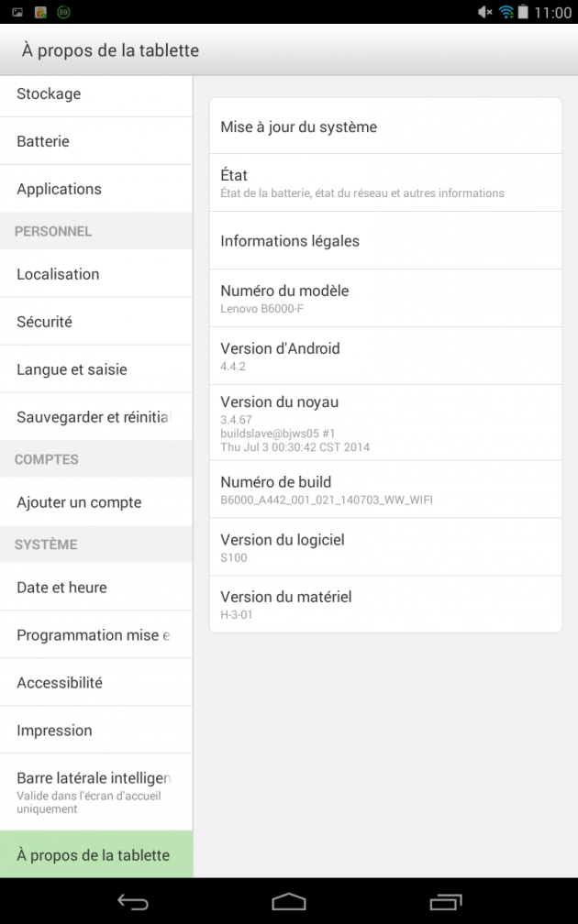Open Stockage settings
The height and width of the screenshot is (924, 578).
coord(96,93)
